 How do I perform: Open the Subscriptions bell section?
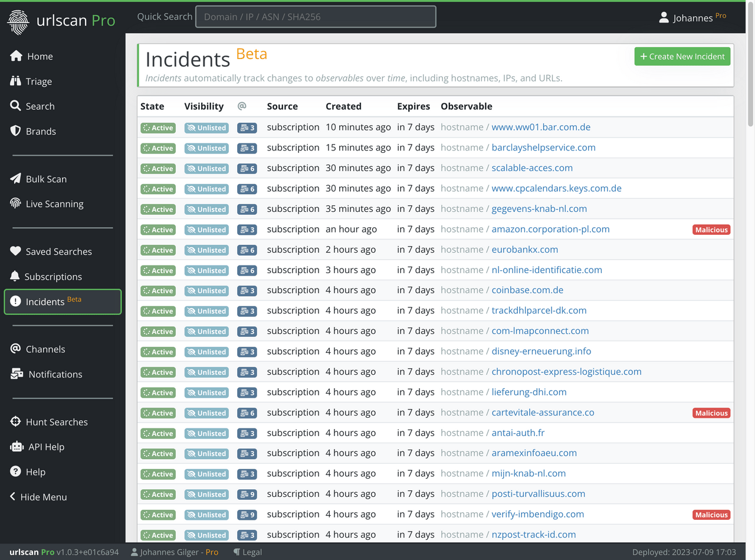coord(53,276)
